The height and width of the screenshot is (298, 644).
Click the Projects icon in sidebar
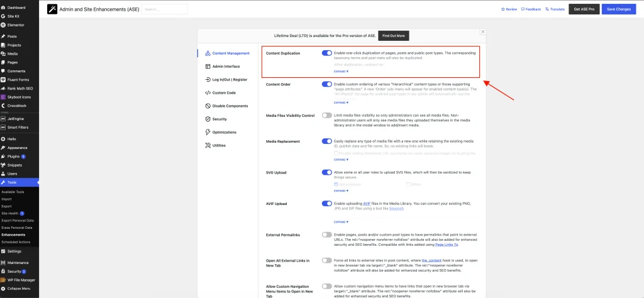click(x=3, y=45)
